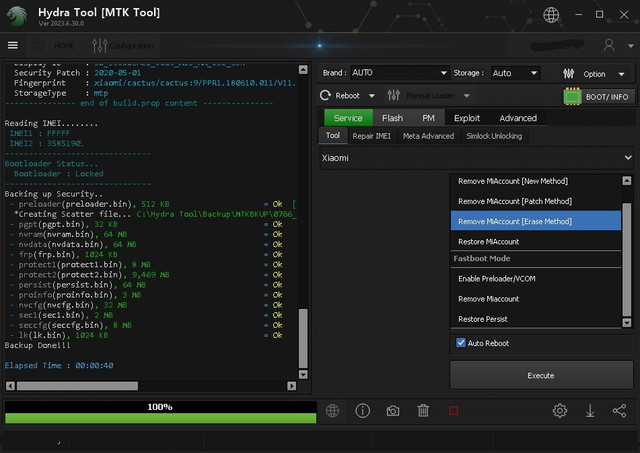The width and height of the screenshot is (640, 453).
Task: Click the 'Elapsed Time : 00:00:40' line
Action: (x=59, y=365)
